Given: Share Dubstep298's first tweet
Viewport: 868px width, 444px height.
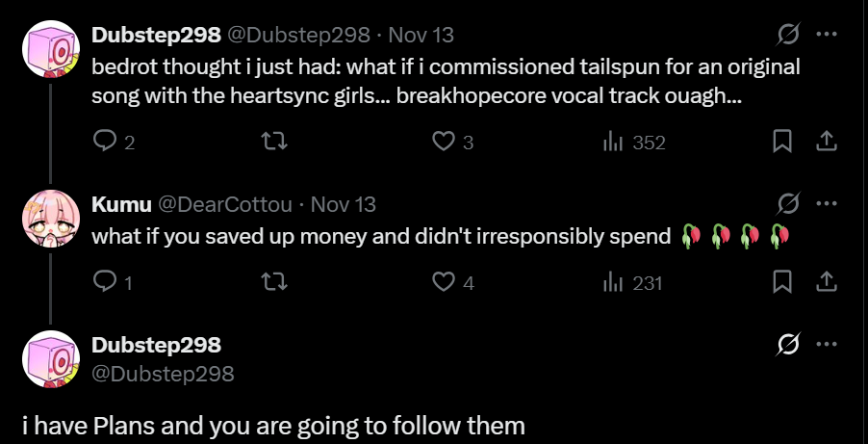Looking at the screenshot, I should click(826, 142).
